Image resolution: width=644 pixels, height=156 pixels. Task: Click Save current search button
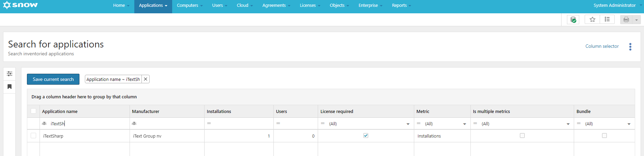click(x=53, y=79)
